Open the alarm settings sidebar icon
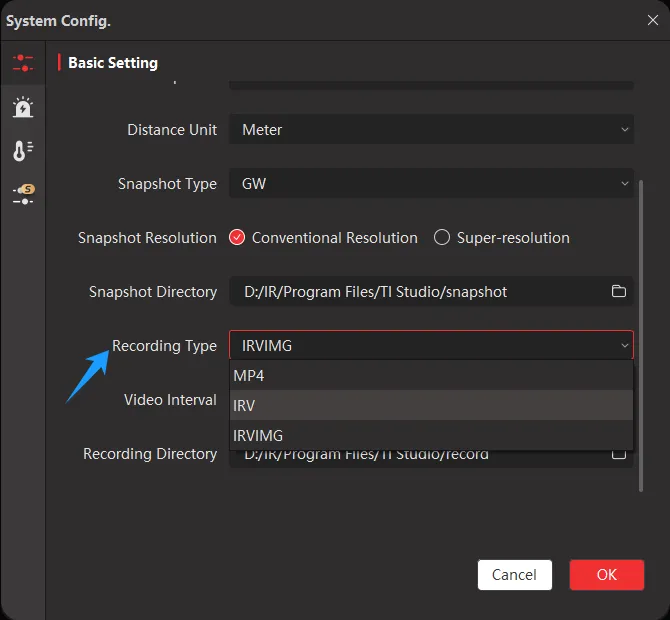The image size is (670, 620). [22, 107]
